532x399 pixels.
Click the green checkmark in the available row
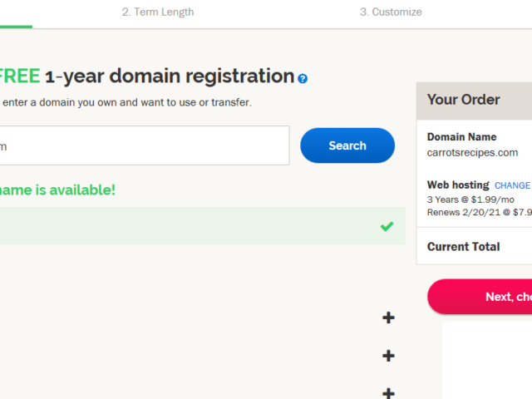(x=387, y=226)
